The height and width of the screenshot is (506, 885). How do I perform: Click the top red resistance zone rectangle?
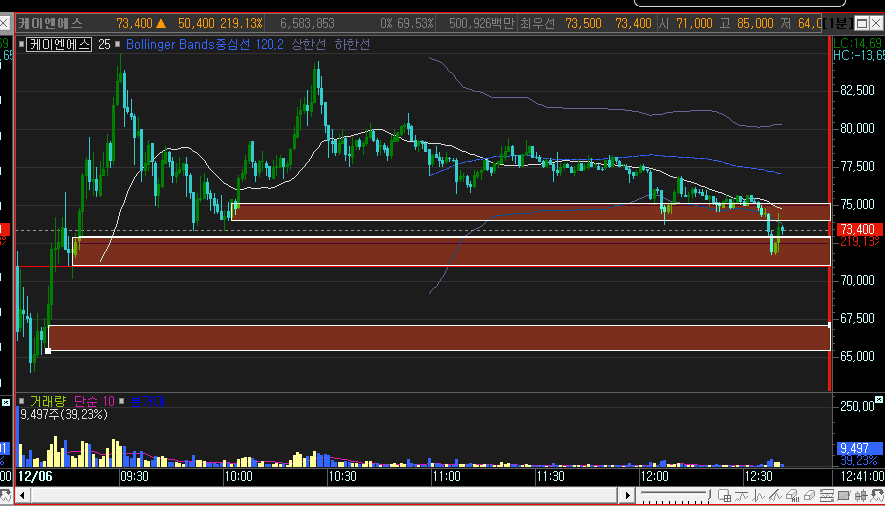pyautogui.click(x=531, y=212)
